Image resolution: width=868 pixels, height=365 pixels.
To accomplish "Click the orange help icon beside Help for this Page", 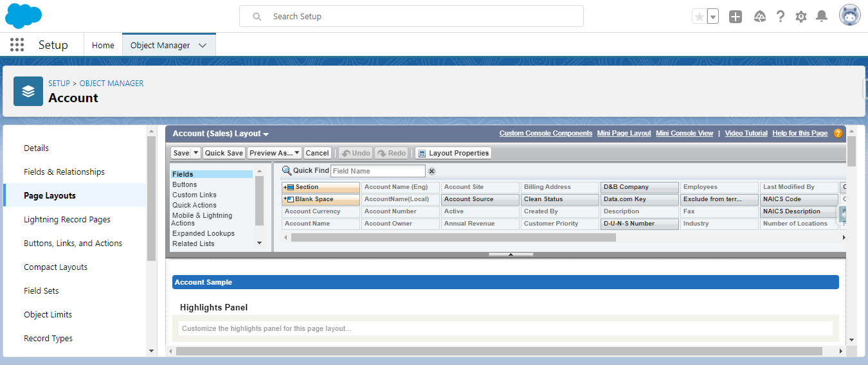I will tap(838, 134).
